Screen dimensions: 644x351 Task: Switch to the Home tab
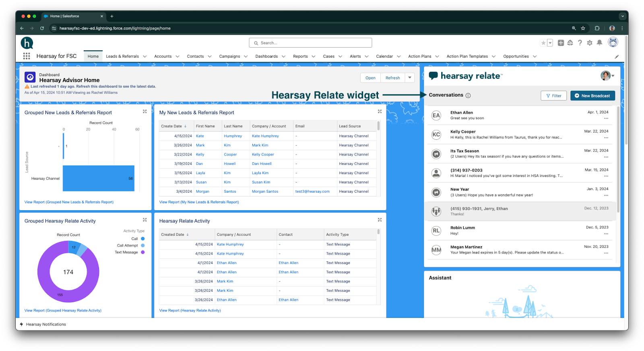coord(93,56)
